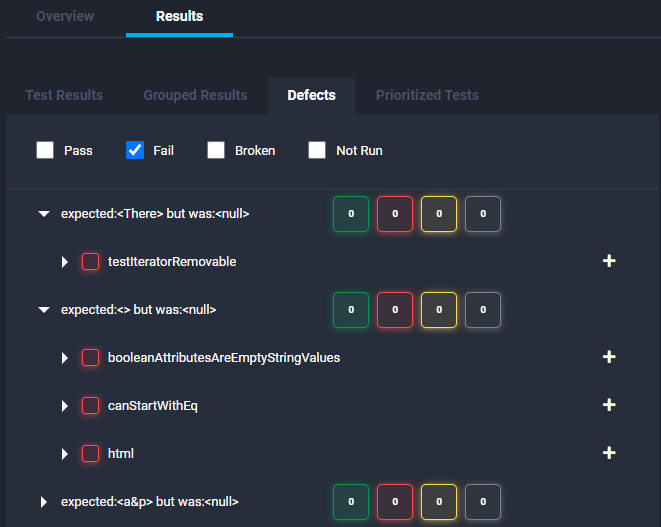Click the plus icon for booleanAttributesAreEmptyStringValues
661x527 pixels.
point(609,357)
